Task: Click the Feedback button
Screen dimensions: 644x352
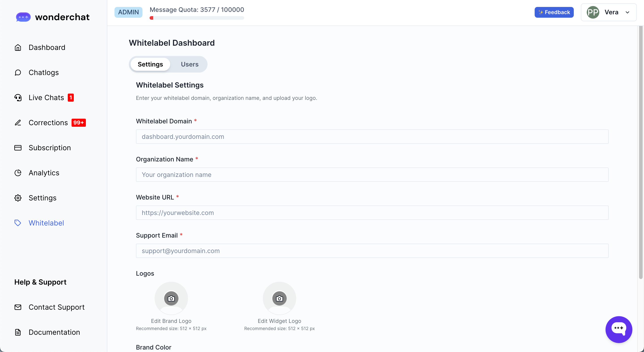Action: [554, 12]
